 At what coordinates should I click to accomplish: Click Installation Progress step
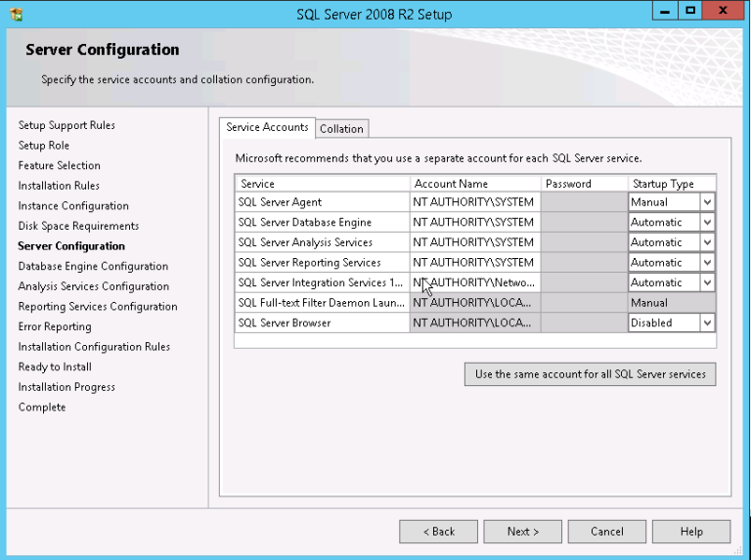(66, 387)
